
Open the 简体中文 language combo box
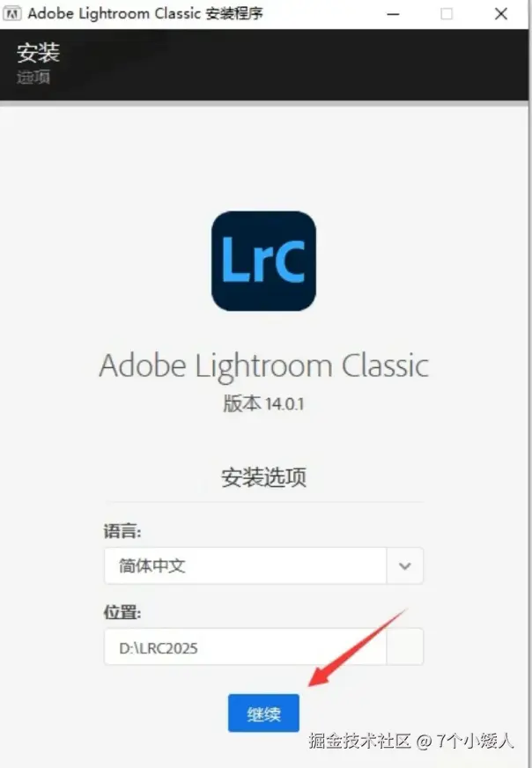263,565
